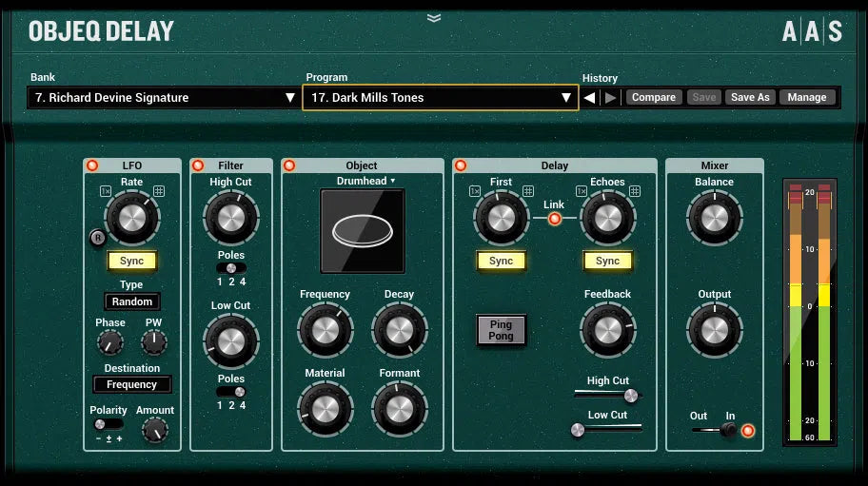Click the Compare button
The width and height of the screenshot is (868, 486).
[x=653, y=97]
